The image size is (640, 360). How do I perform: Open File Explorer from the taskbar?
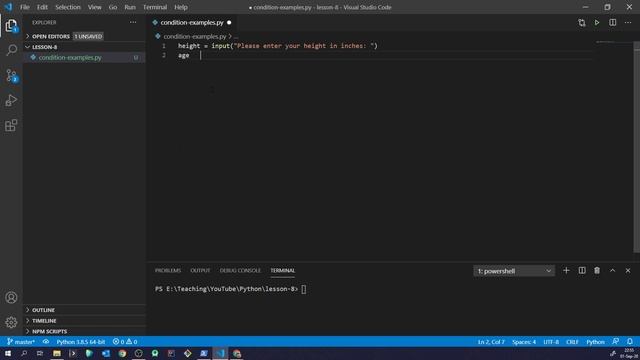pyautogui.click(x=57, y=353)
